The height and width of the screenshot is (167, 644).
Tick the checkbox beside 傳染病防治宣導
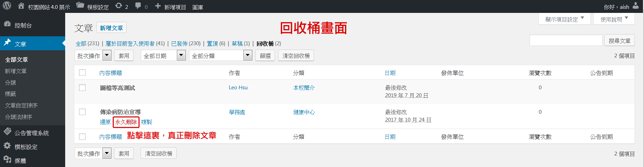pos(82,112)
